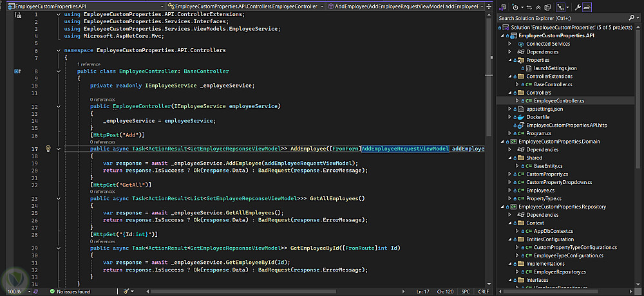Toggle the file nesting view button
This screenshot has width=644, height=296.
point(561,7)
